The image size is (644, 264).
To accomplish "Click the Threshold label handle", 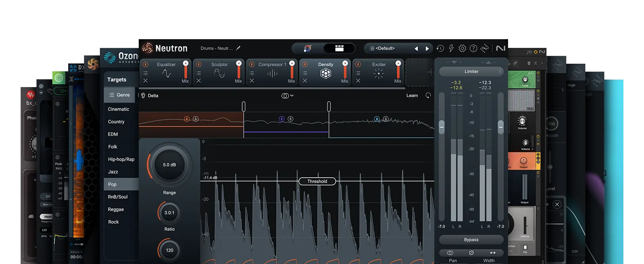I will pyautogui.click(x=317, y=181).
